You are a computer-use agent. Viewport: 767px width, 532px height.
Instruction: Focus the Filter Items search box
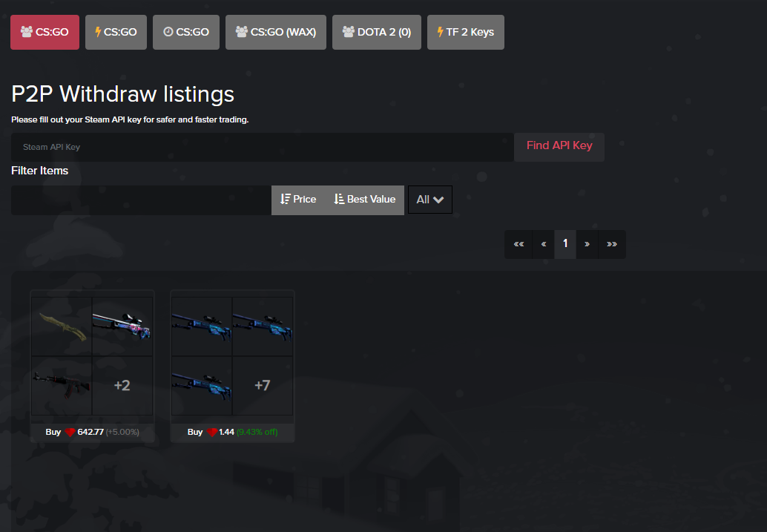pyautogui.click(x=142, y=200)
